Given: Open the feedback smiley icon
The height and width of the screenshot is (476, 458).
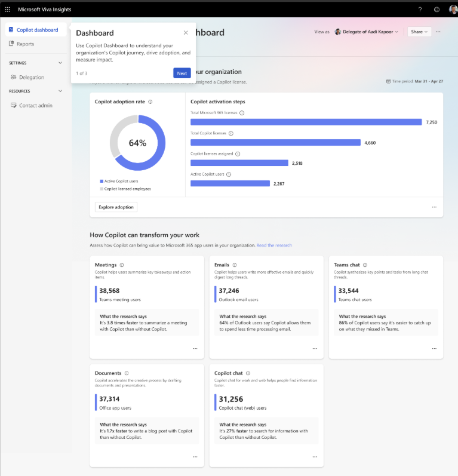Looking at the screenshot, I should [x=437, y=10].
